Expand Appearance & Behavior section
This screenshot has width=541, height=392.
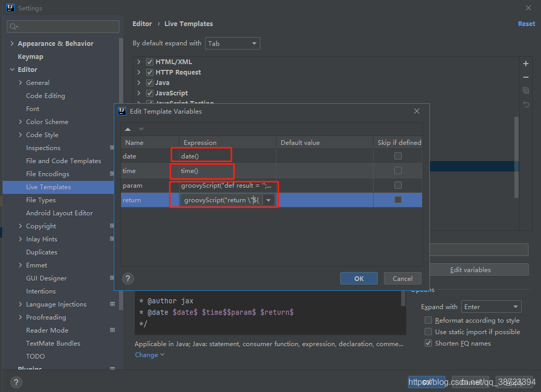coord(12,43)
